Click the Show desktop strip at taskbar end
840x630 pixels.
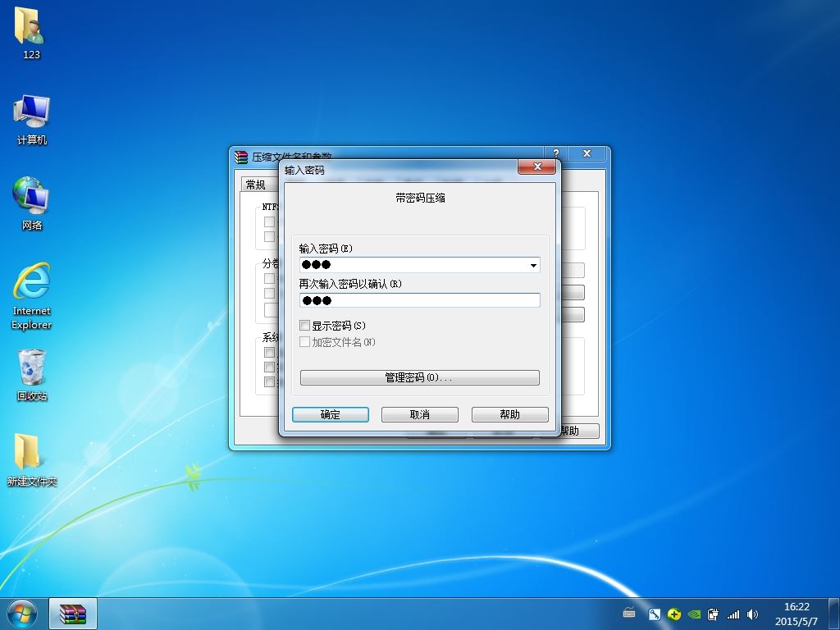point(834,614)
